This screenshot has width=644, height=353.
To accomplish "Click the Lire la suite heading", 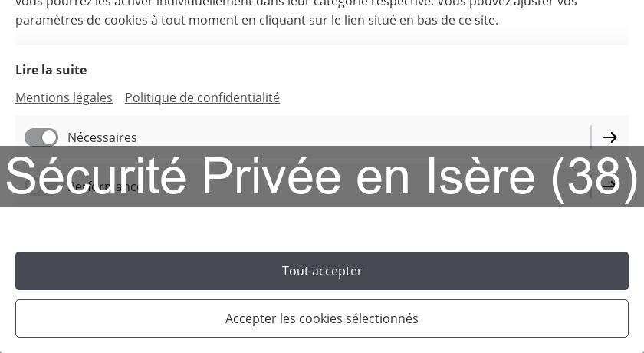I will [51, 70].
